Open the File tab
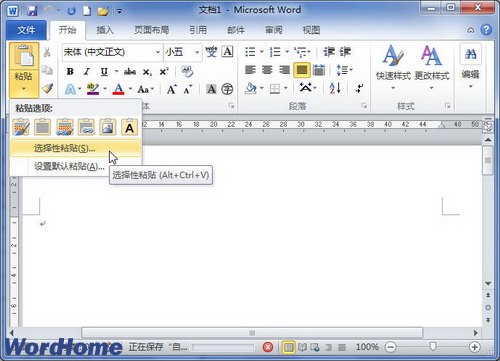This screenshot has width=500, height=361. tap(26, 30)
